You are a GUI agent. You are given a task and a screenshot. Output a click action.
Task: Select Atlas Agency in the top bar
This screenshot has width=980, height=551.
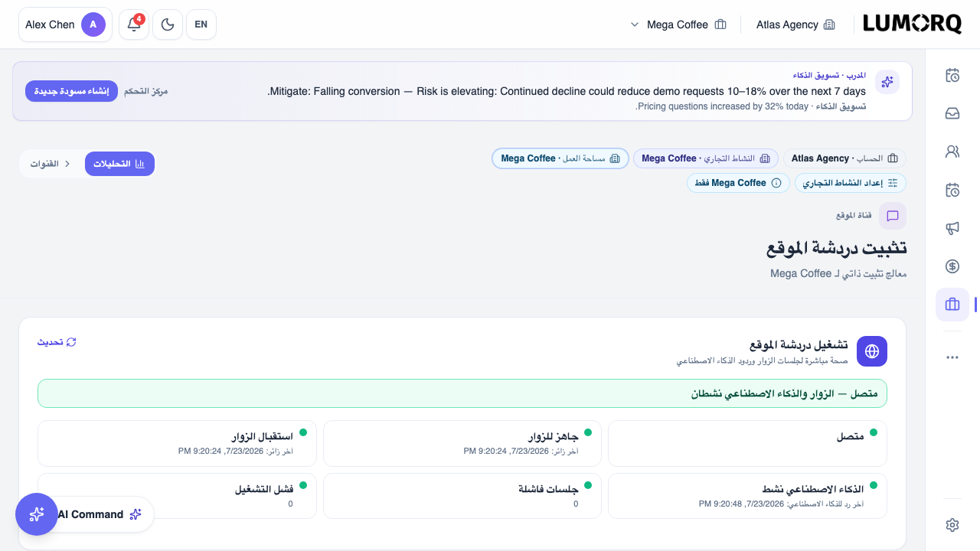coord(795,24)
